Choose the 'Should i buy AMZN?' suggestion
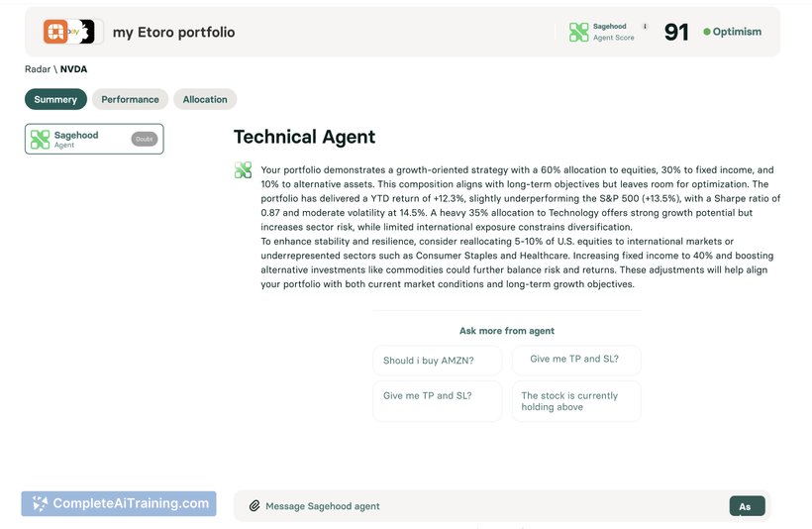Image resolution: width=812 pixels, height=529 pixels. pos(438,361)
